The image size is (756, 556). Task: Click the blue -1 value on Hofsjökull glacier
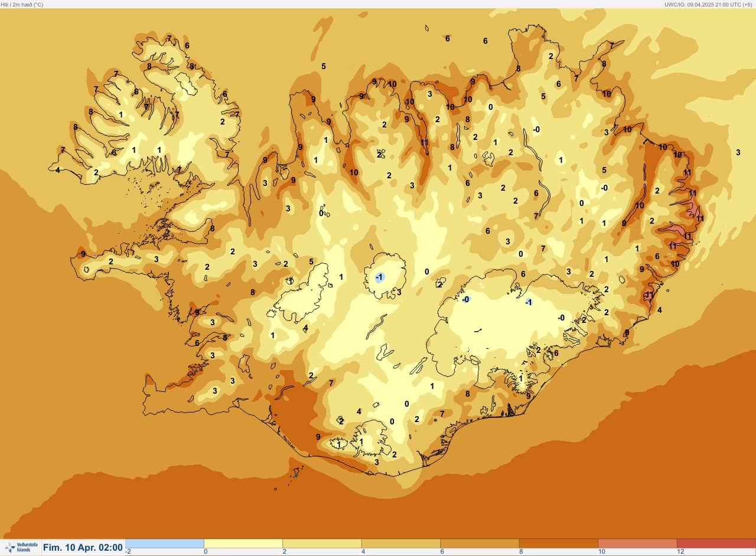(380, 277)
